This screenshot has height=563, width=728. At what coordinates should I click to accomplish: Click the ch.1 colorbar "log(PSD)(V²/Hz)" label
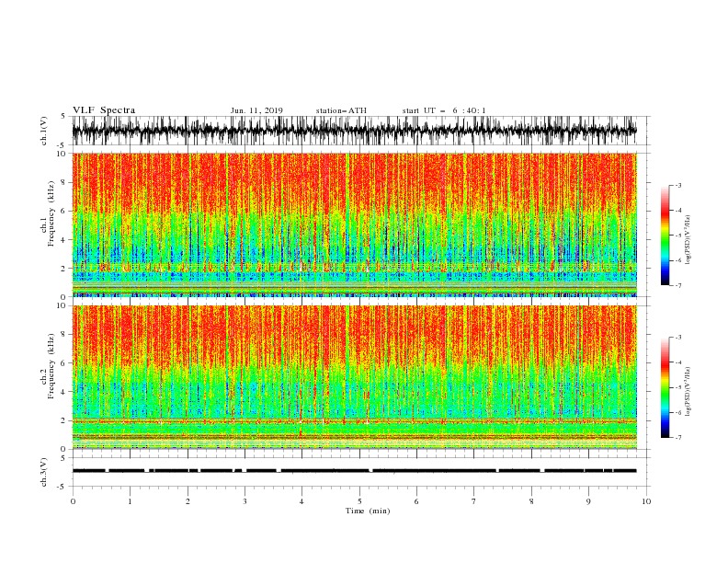tap(688, 240)
